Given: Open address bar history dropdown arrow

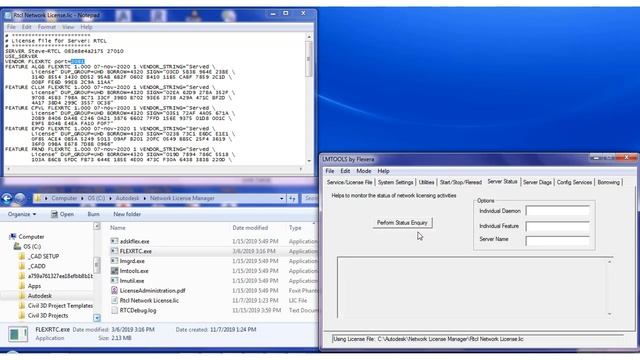Looking at the screenshot, I should pyautogui.click(x=282, y=198).
